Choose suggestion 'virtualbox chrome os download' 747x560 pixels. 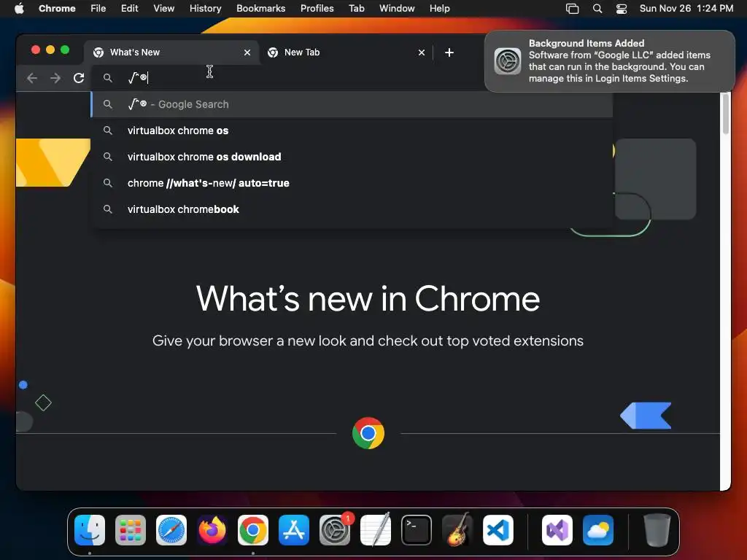pos(352,157)
